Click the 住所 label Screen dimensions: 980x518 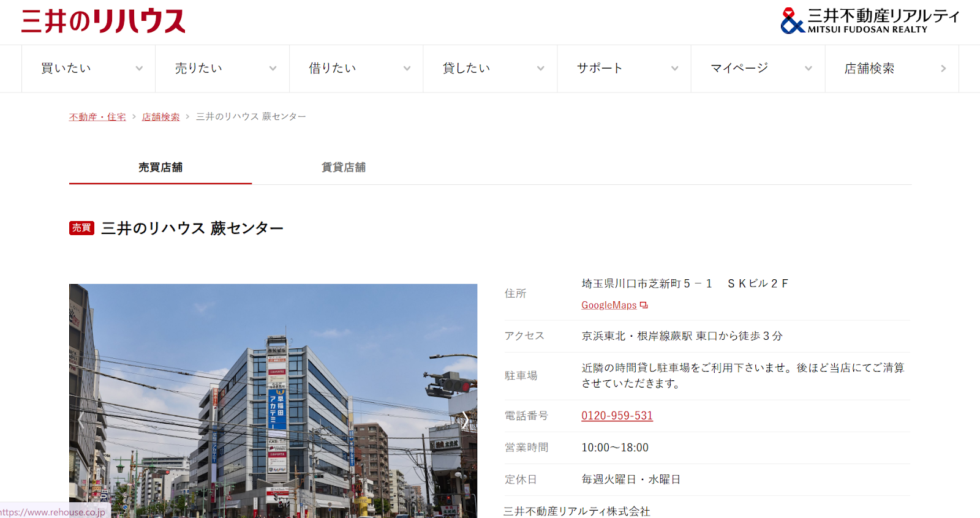516,294
